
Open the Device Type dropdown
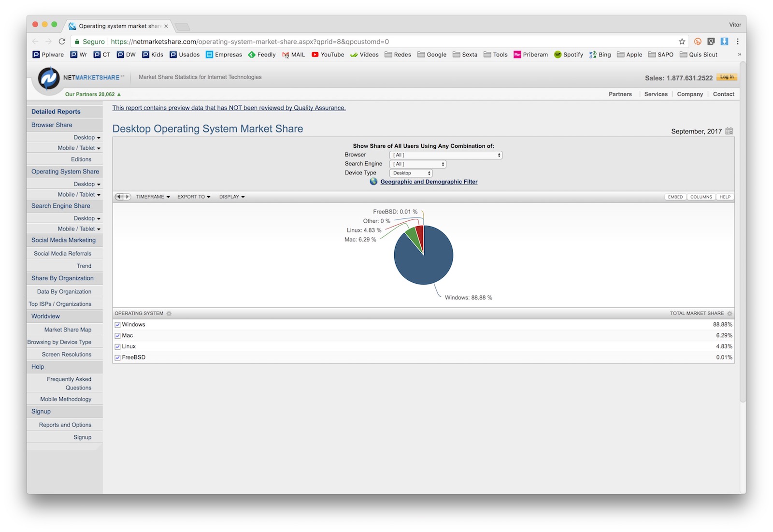[x=411, y=173]
